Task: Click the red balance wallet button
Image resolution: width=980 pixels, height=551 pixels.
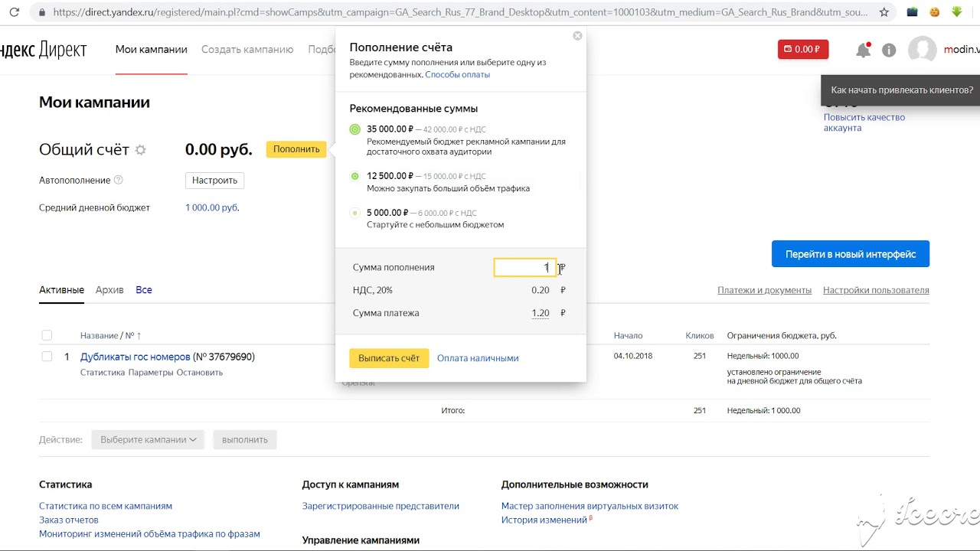Action: pos(803,50)
